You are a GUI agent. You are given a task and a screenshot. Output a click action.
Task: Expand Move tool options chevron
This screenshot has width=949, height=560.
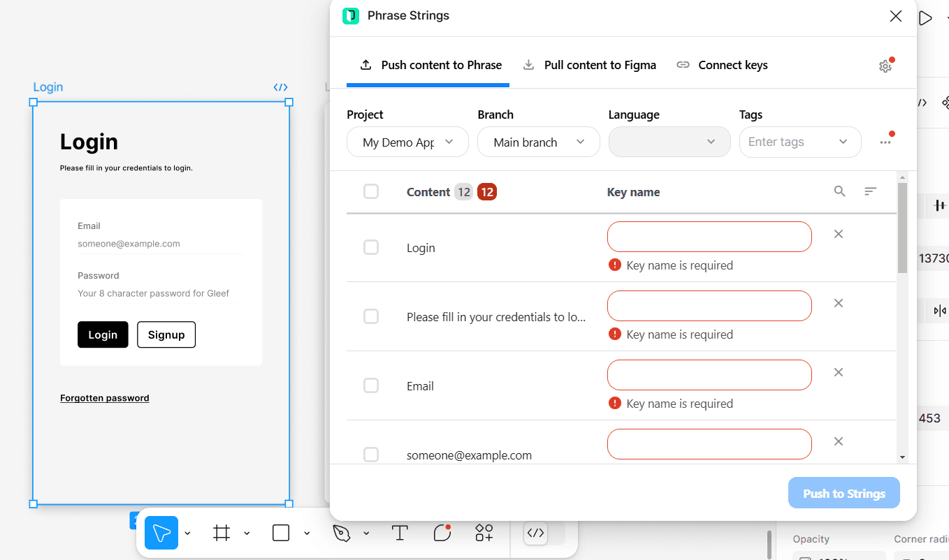click(187, 533)
